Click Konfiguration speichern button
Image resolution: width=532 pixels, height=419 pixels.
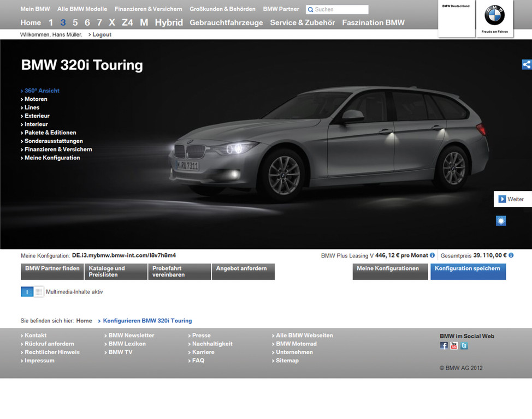click(468, 272)
